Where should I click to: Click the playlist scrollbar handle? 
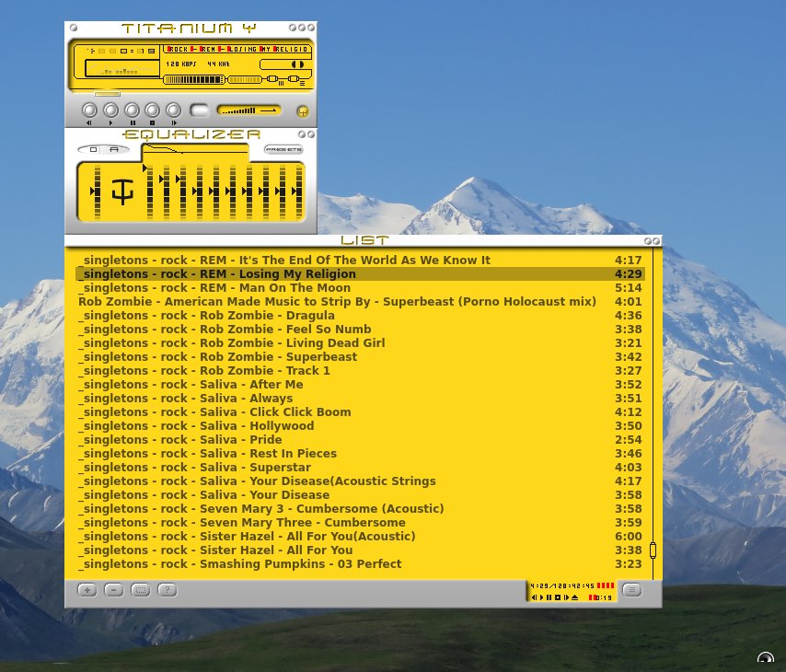(653, 550)
